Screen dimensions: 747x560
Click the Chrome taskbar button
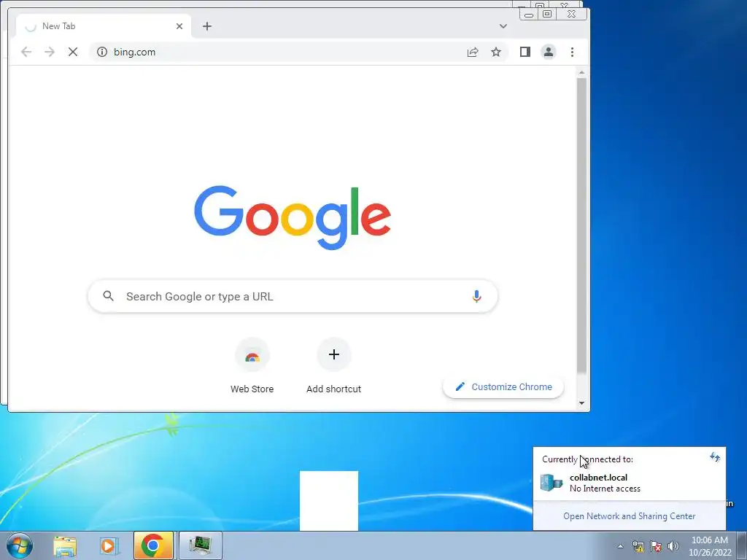pos(153,545)
